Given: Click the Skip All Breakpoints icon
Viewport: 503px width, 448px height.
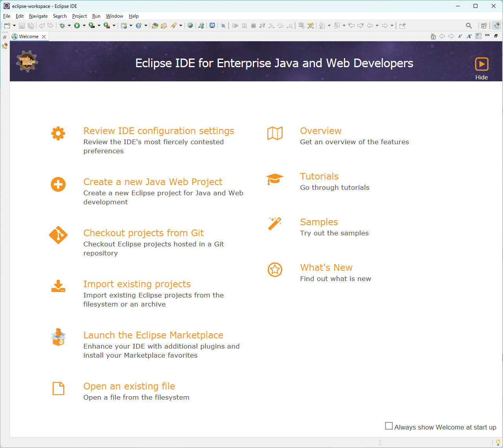Looking at the screenshot, I should click(223, 26).
